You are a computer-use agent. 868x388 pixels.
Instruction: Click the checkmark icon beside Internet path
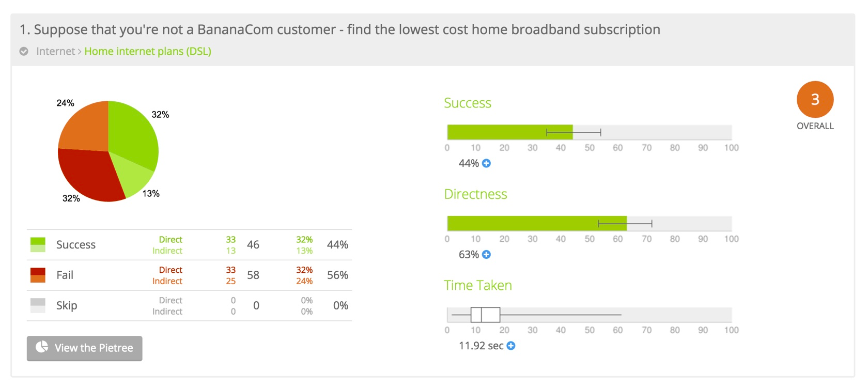[24, 51]
